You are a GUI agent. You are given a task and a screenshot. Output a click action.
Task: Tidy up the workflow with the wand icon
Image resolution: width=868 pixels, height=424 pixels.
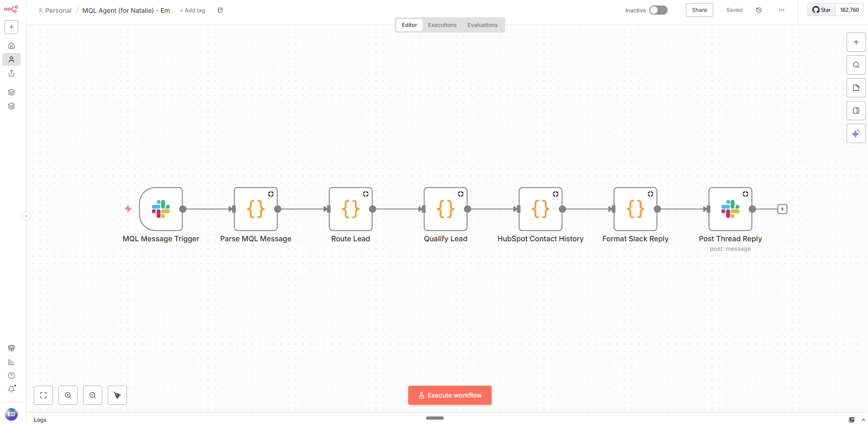117,395
